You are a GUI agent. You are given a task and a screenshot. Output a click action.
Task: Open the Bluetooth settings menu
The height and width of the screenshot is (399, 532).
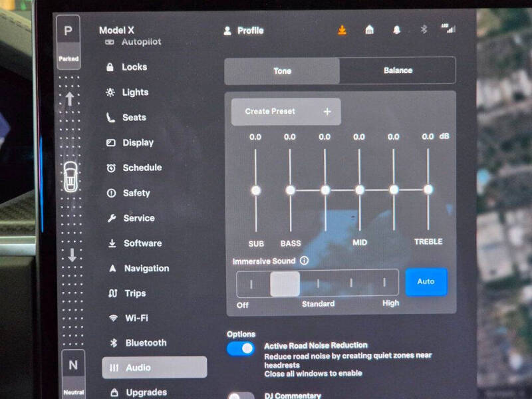click(146, 342)
